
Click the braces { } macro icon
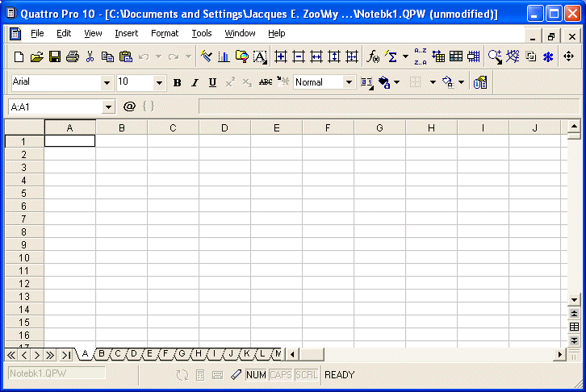[x=149, y=106]
